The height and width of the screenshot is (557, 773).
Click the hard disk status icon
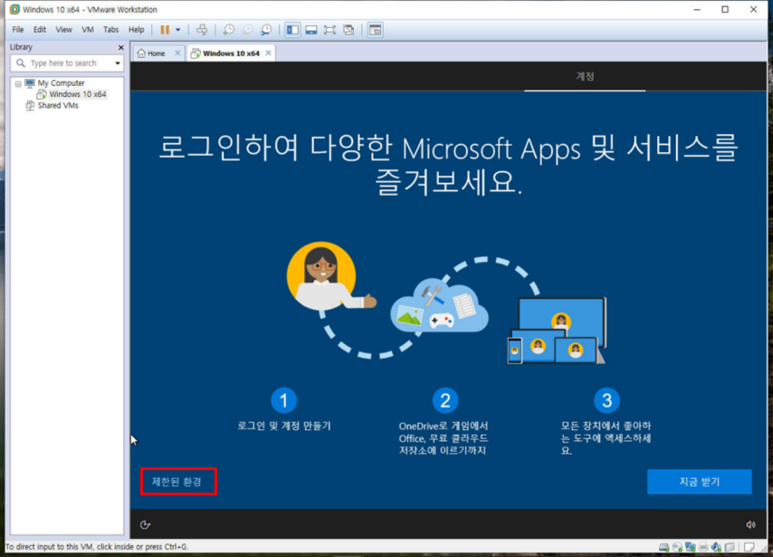coord(664,547)
